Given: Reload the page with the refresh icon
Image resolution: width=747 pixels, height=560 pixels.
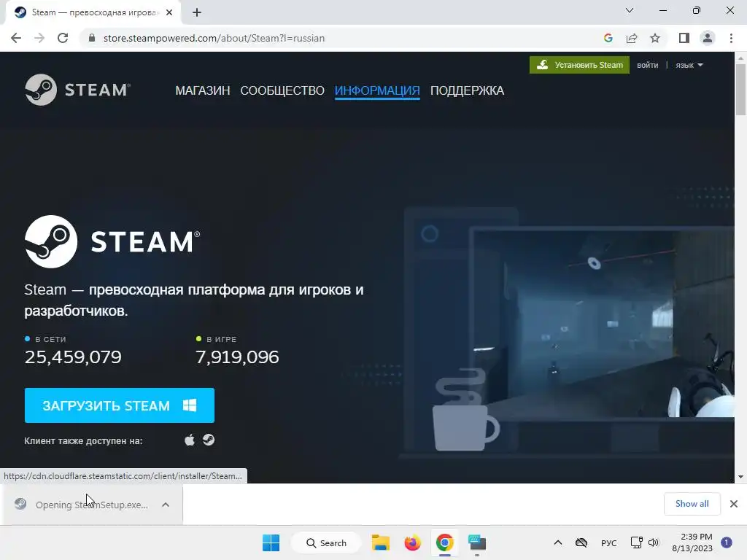Looking at the screenshot, I should 63,38.
